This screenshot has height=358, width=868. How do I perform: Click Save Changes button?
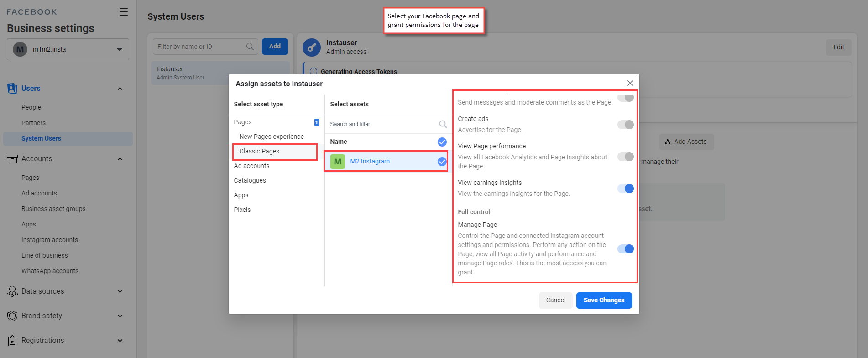click(604, 300)
